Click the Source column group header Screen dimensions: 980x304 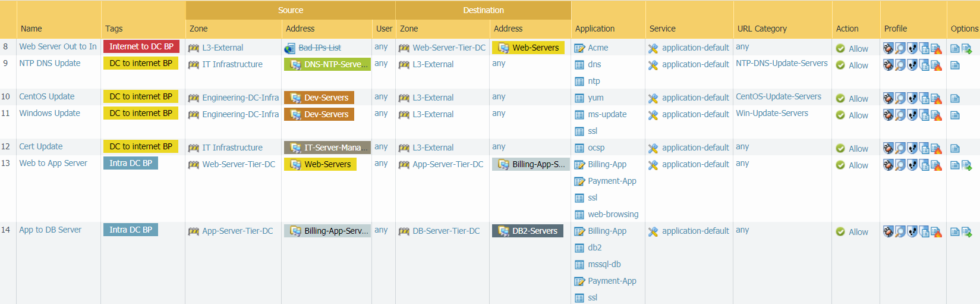(x=290, y=10)
